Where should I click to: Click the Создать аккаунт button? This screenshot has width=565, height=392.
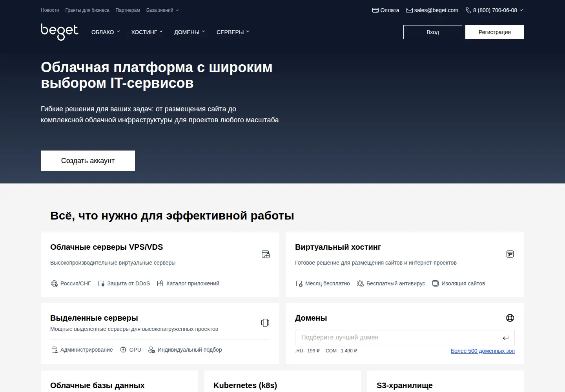[88, 161]
